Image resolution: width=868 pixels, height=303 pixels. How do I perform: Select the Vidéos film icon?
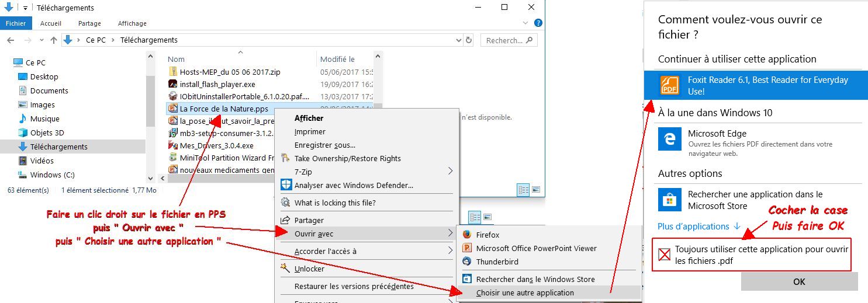tap(23, 161)
